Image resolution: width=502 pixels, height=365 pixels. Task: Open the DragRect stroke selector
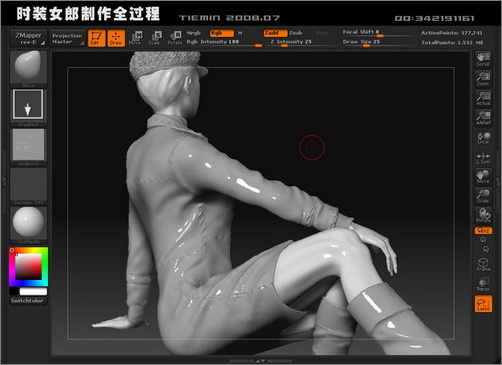[x=28, y=107]
